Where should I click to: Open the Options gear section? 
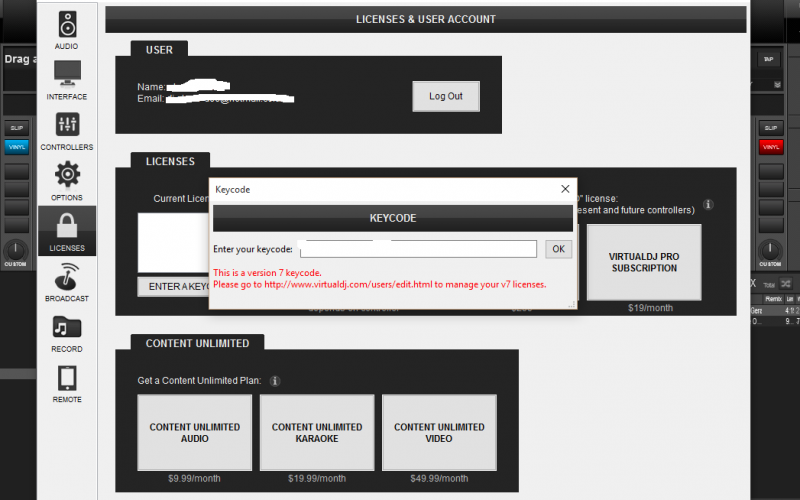click(x=67, y=181)
